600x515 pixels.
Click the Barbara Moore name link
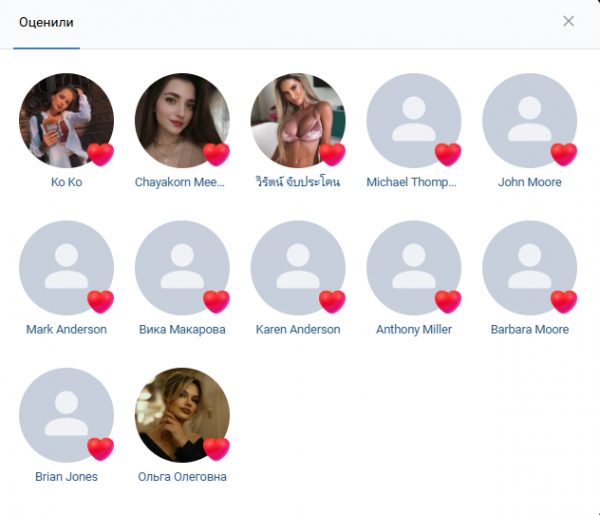(x=530, y=329)
